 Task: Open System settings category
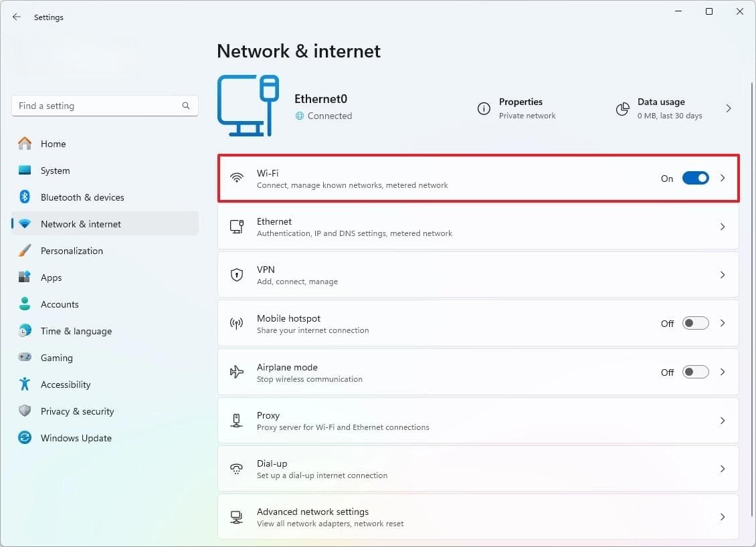tap(105, 170)
